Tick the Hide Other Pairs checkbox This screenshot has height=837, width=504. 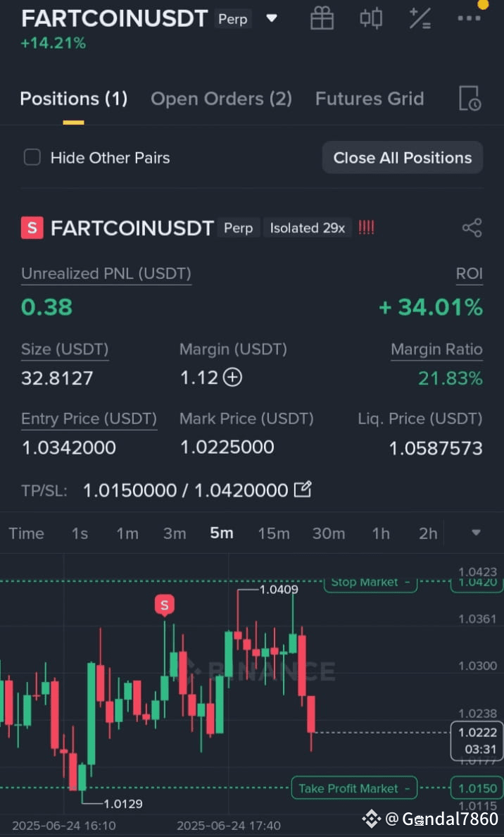pyautogui.click(x=32, y=158)
